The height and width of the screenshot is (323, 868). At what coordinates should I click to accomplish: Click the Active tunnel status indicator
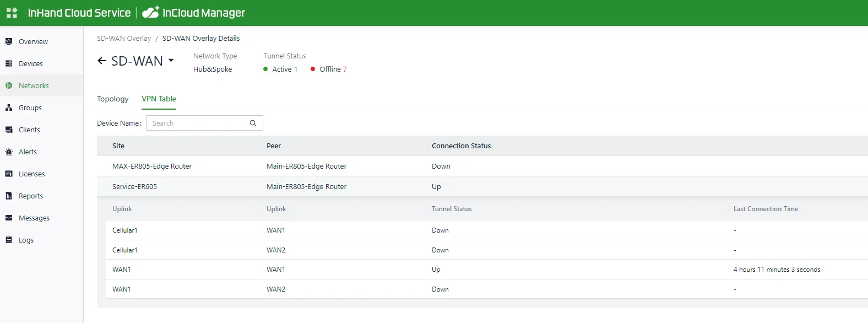[280, 69]
